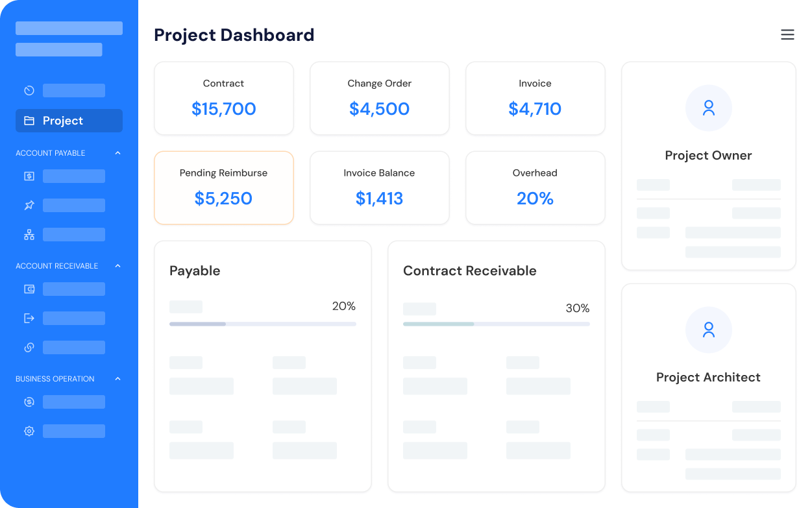Collapse the Account Payable section

click(x=117, y=152)
